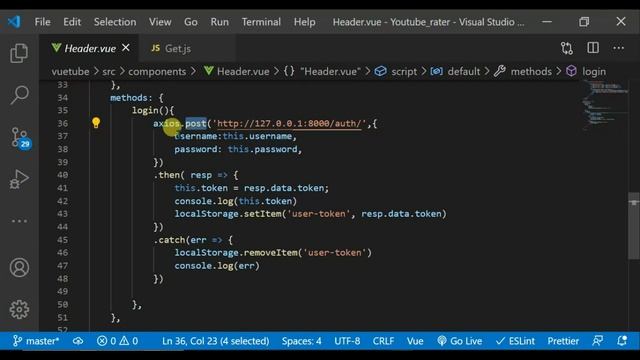Switch branch via master* status item
The width and height of the screenshot is (640, 360).
(x=36, y=341)
